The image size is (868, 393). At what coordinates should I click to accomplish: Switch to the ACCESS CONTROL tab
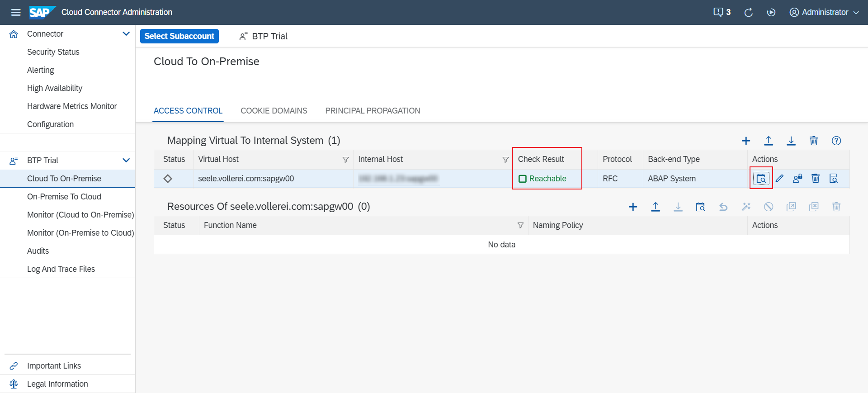coord(188,111)
